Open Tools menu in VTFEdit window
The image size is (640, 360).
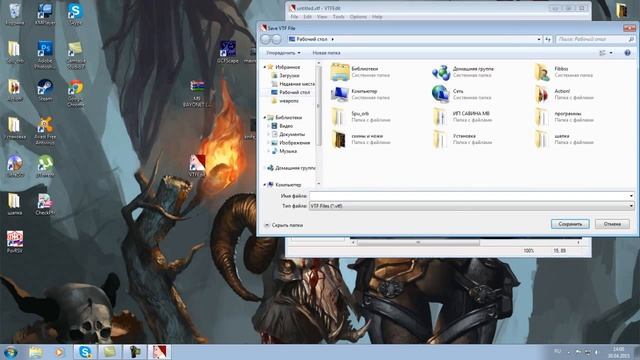pyautogui.click(x=338, y=17)
